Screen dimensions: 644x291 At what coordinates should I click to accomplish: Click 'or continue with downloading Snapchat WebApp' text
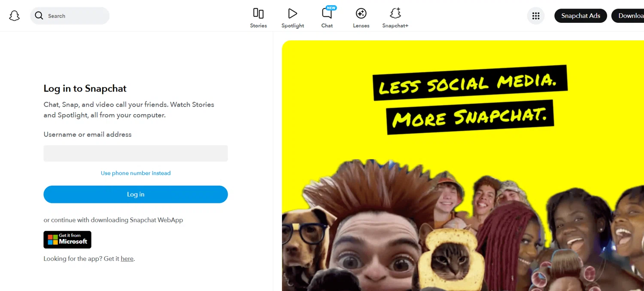[113, 220]
